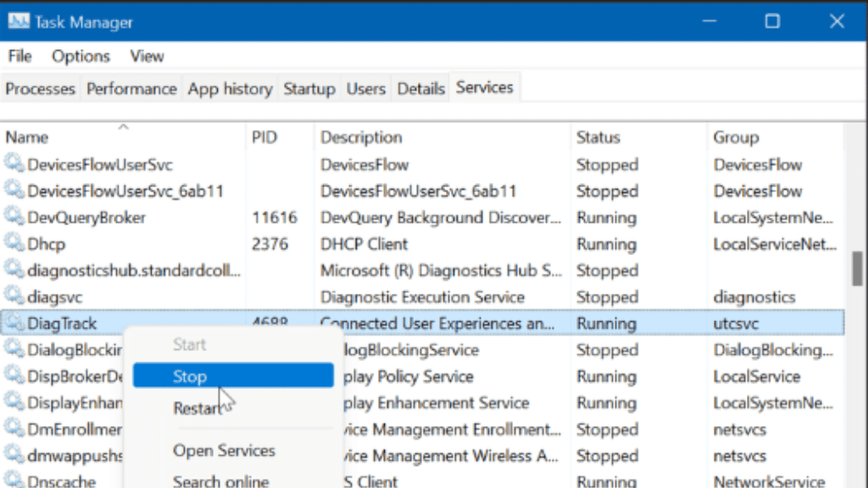Select the DevQueryBroker service name

86,218
